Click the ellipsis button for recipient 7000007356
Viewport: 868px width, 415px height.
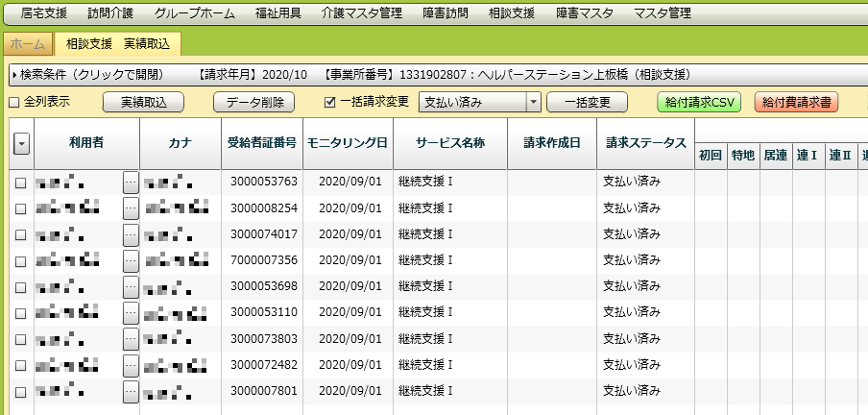(x=132, y=260)
